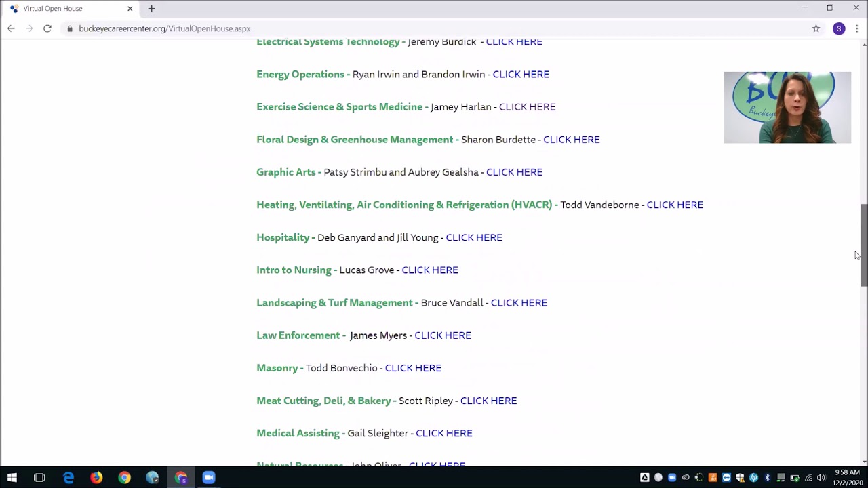
Task: Click the volume speaker tray icon
Action: tap(821, 478)
